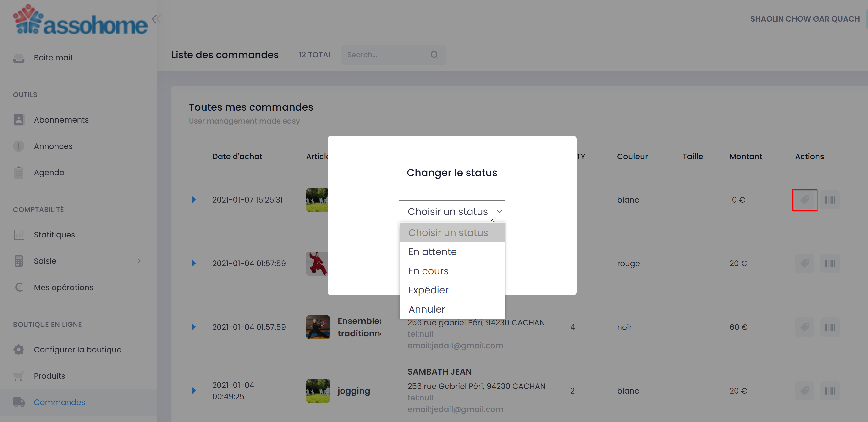
Task: Collapse the sidebar with the double chevron icon
Action: (x=156, y=19)
